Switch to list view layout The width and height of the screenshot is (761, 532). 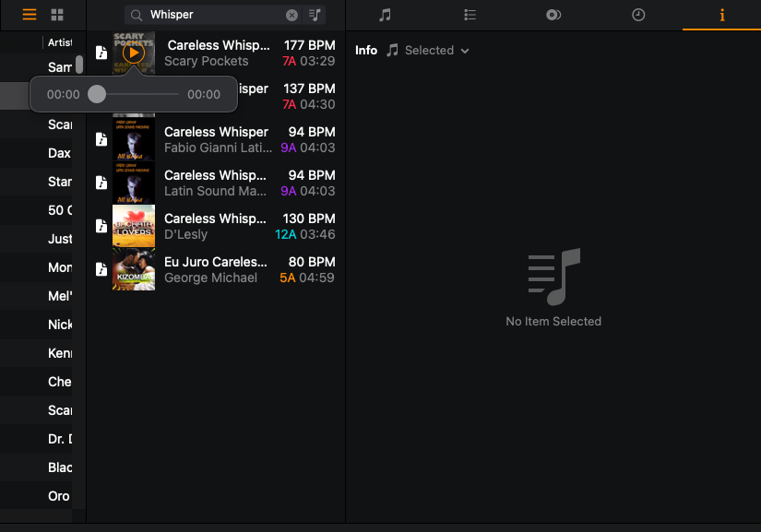30,15
